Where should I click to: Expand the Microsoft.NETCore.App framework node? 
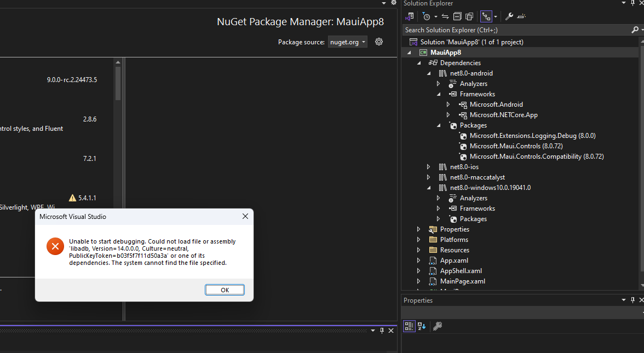[448, 115]
